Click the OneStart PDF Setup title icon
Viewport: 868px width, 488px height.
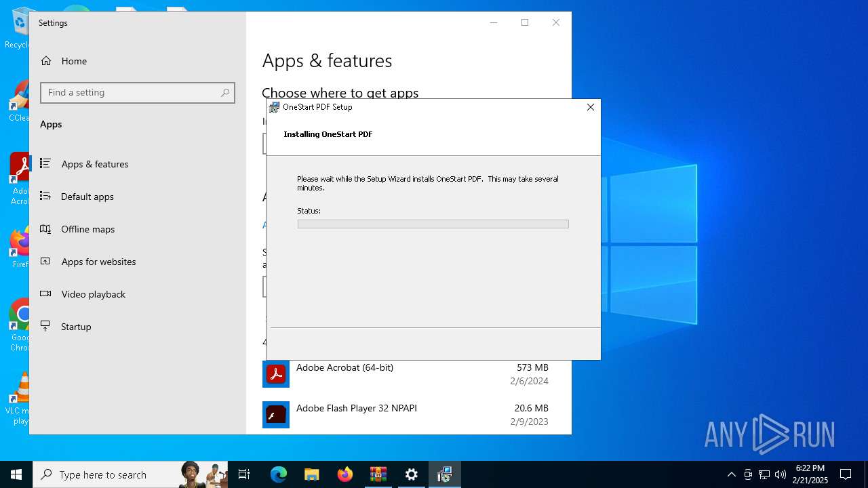pos(274,107)
